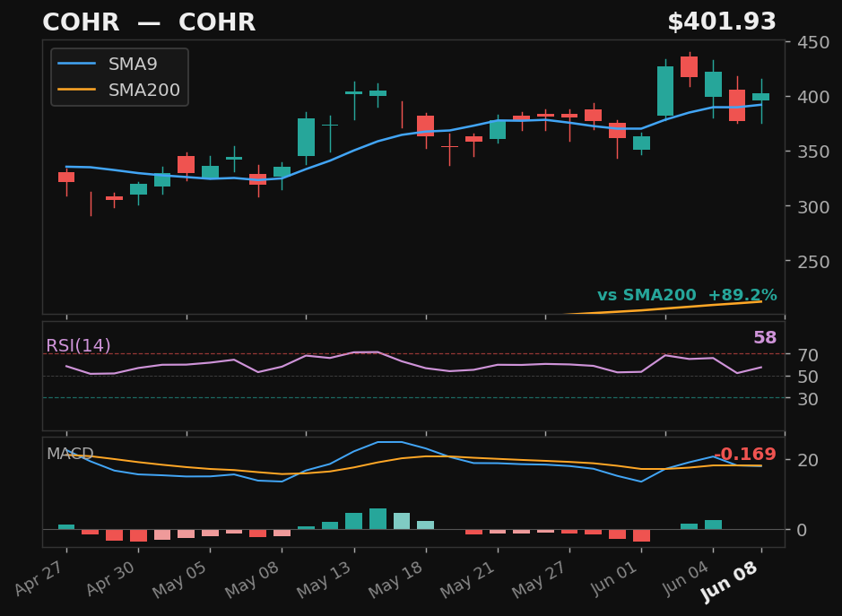The height and width of the screenshot is (616, 842).
Task: Click the $401.93 current price
Action: 722,22
